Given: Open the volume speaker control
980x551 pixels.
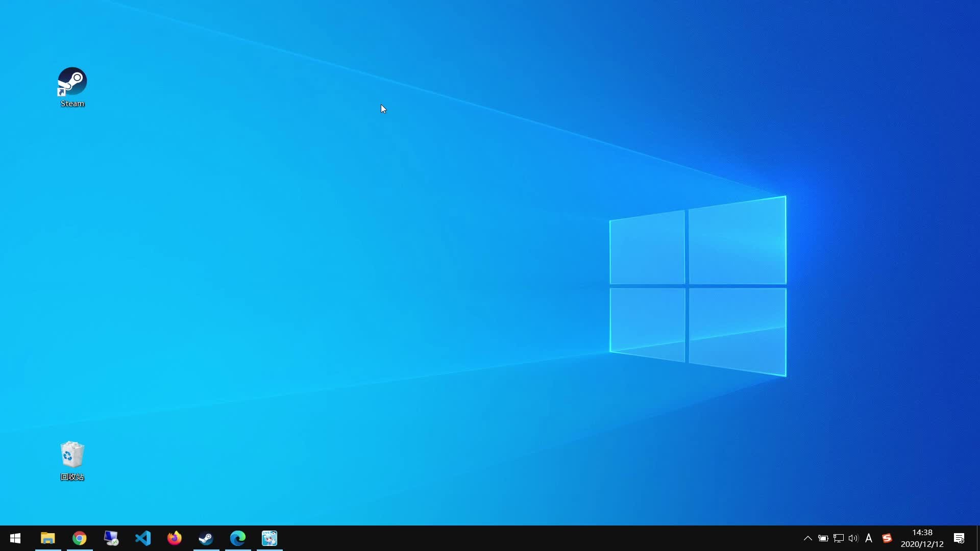Looking at the screenshot, I should click(853, 538).
